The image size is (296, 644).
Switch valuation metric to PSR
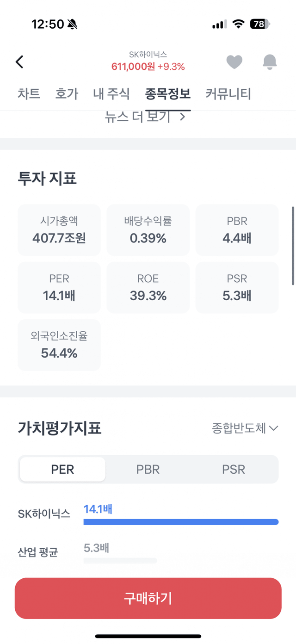(x=234, y=470)
